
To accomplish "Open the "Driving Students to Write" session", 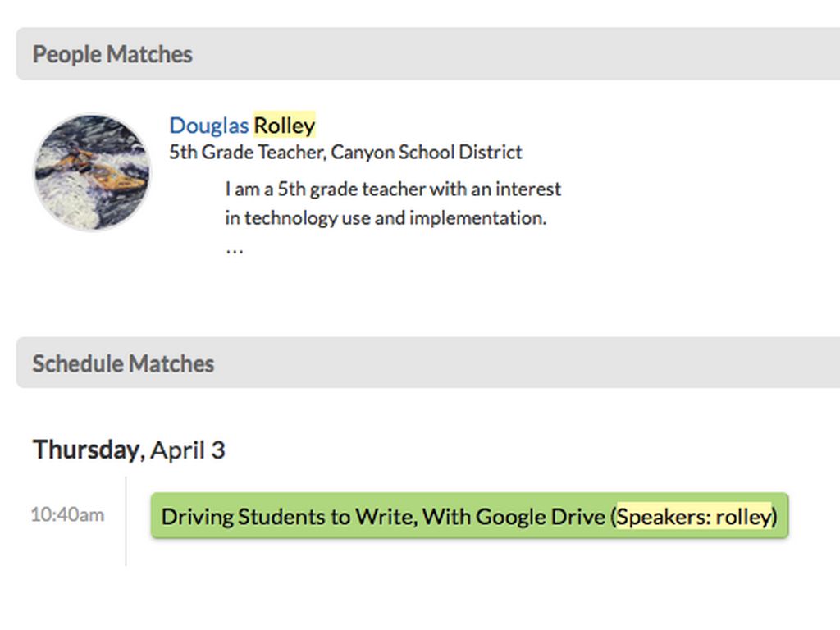I will click(x=386, y=517).
